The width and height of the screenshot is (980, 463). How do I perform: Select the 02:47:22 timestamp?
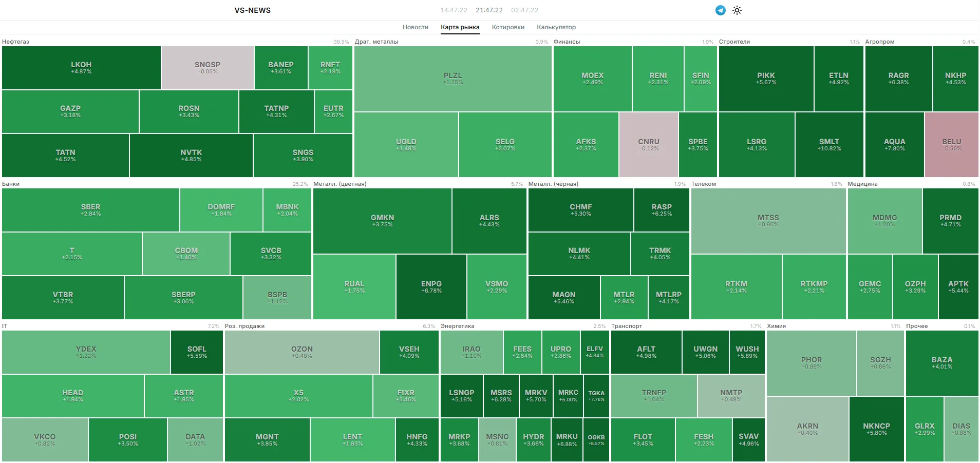[x=525, y=10]
